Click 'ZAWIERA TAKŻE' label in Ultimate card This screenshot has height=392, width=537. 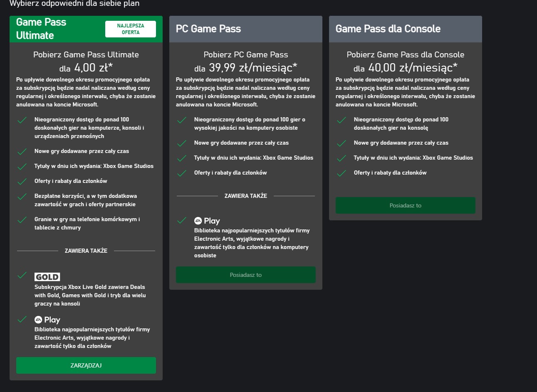pyautogui.click(x=86, y=251)
